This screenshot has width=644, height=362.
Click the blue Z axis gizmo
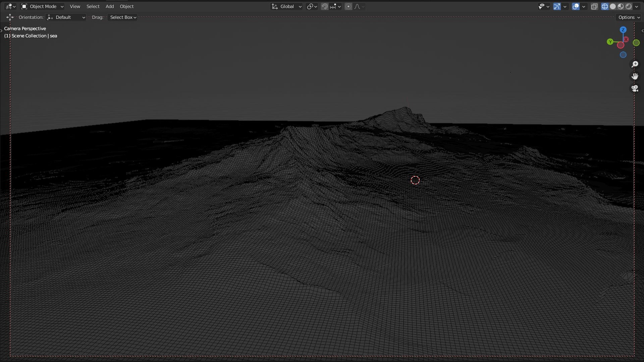(x=623, y=29)
